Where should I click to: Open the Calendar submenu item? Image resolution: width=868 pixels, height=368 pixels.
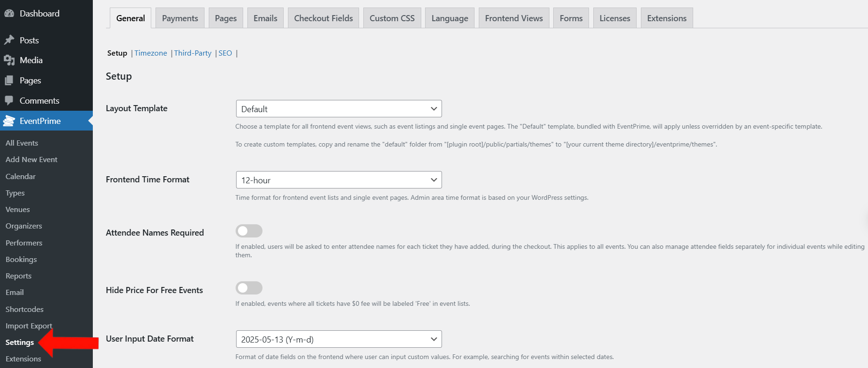click(21, 176)
